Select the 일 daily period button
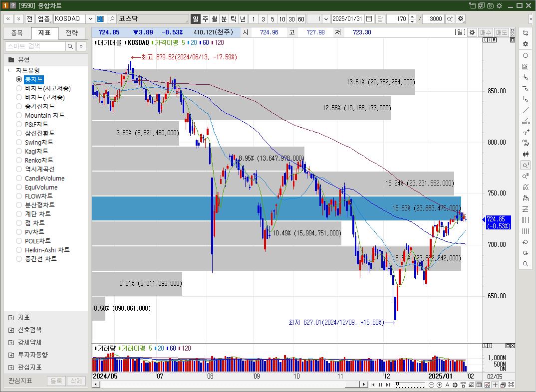Viewport: 536px width, 392px height. tap(195, 19)
